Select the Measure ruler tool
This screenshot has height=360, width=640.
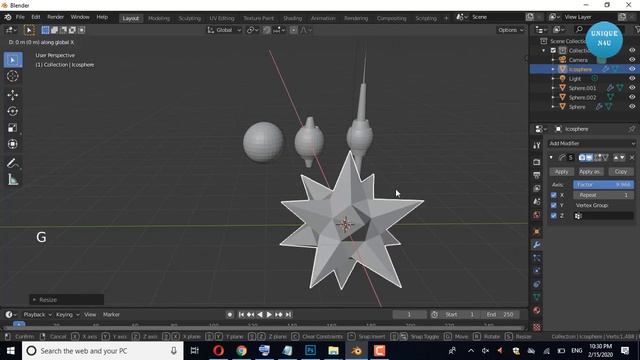tap(13, 180)
